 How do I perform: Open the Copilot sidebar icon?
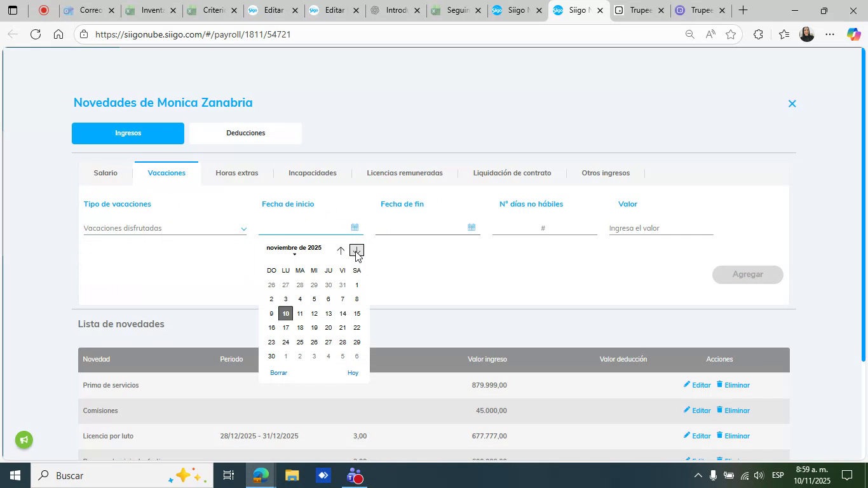coord(853,34)
